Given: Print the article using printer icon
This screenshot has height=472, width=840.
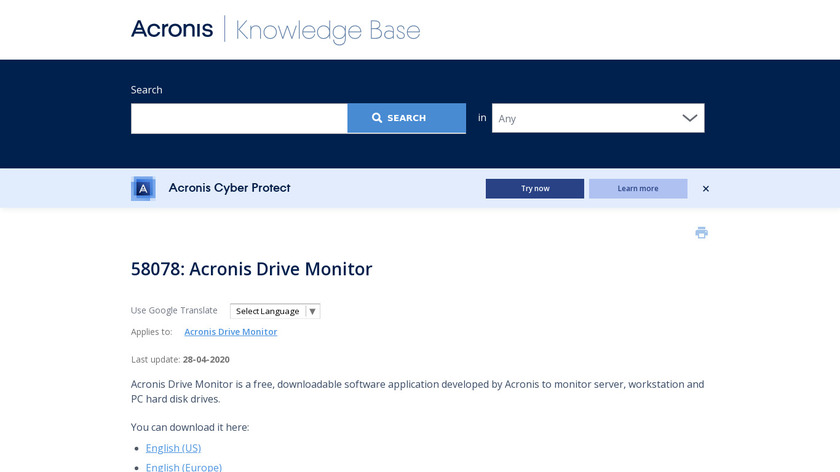Looking at the screenshot, I should (701, 233).
